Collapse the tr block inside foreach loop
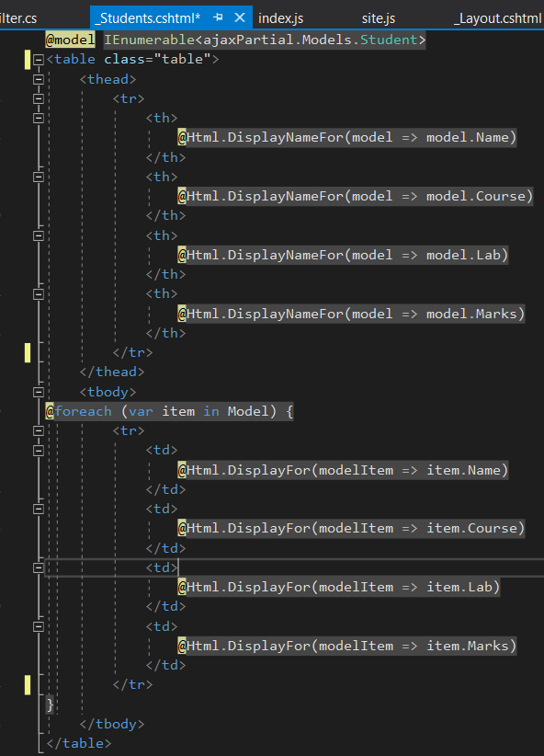 [x=39, y=431]
